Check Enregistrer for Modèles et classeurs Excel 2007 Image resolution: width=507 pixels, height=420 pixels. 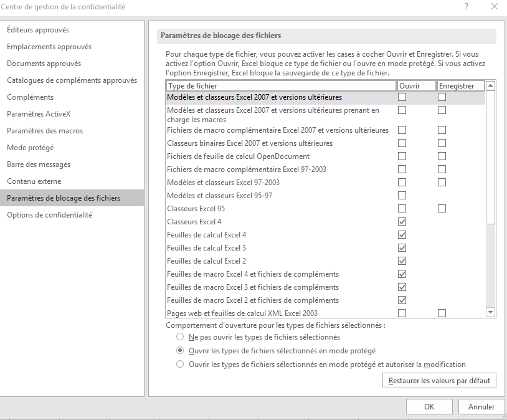442,97
